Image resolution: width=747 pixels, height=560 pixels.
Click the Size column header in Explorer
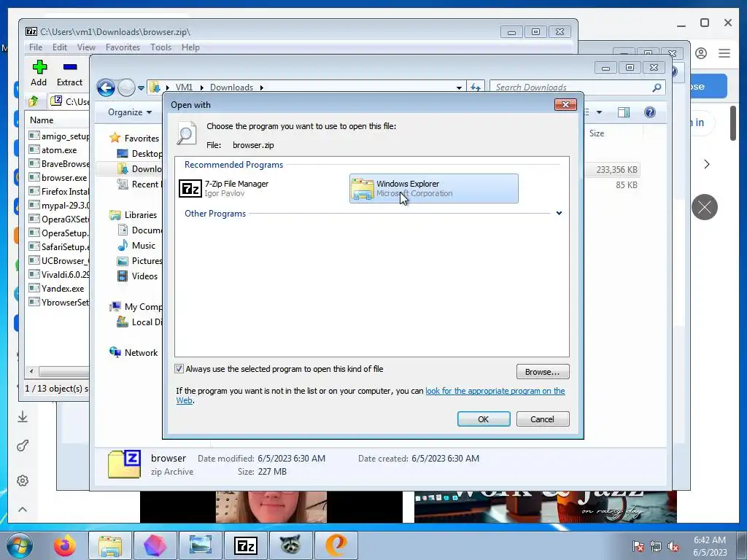597,133
